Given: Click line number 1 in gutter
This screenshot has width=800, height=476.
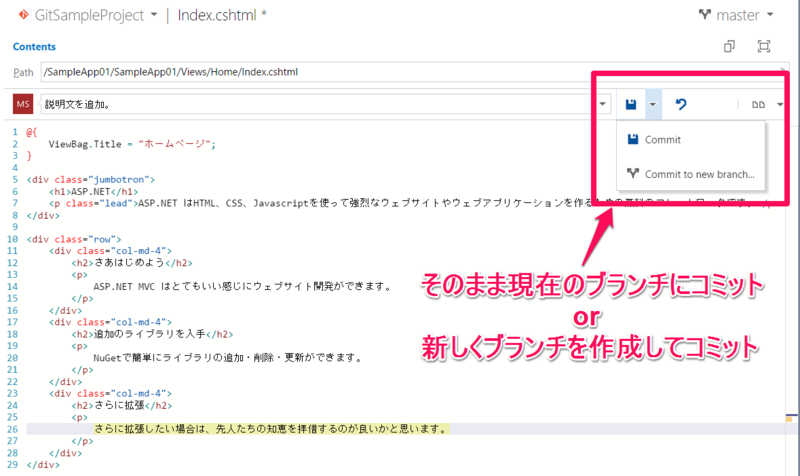Looking at the screenshot, I should tap(15, 132).
